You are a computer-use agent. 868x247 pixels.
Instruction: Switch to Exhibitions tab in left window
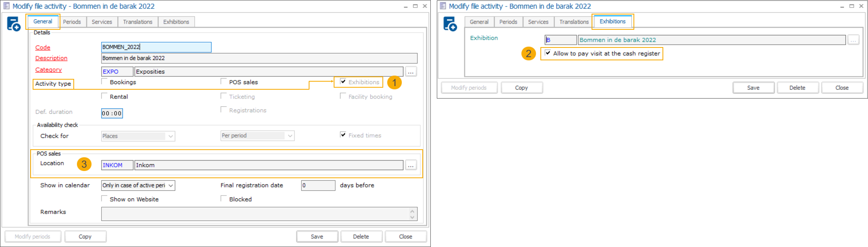pyautogui.click(x=176, y=22)
